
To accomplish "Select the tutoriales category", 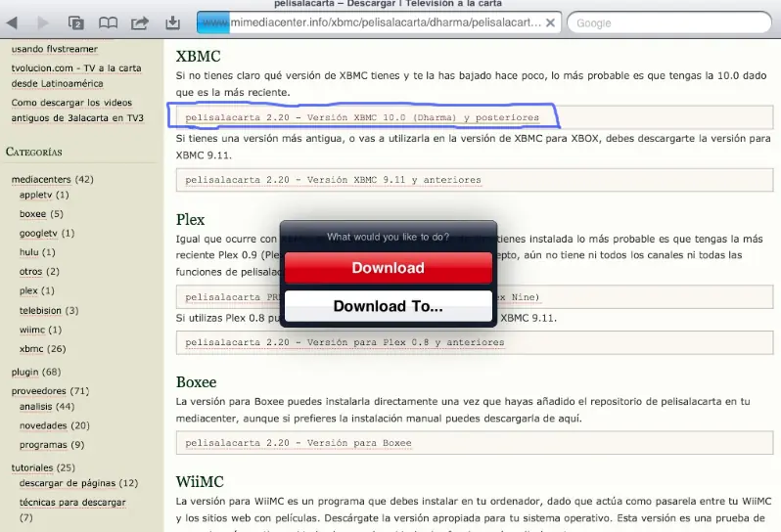I will point(32,467).
